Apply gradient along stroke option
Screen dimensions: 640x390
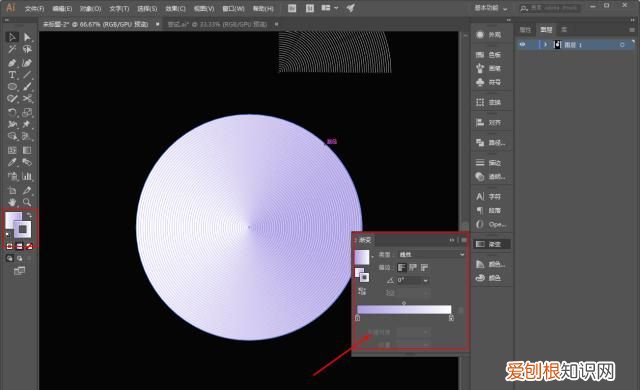pyautogui.click(x=413, y=268)
